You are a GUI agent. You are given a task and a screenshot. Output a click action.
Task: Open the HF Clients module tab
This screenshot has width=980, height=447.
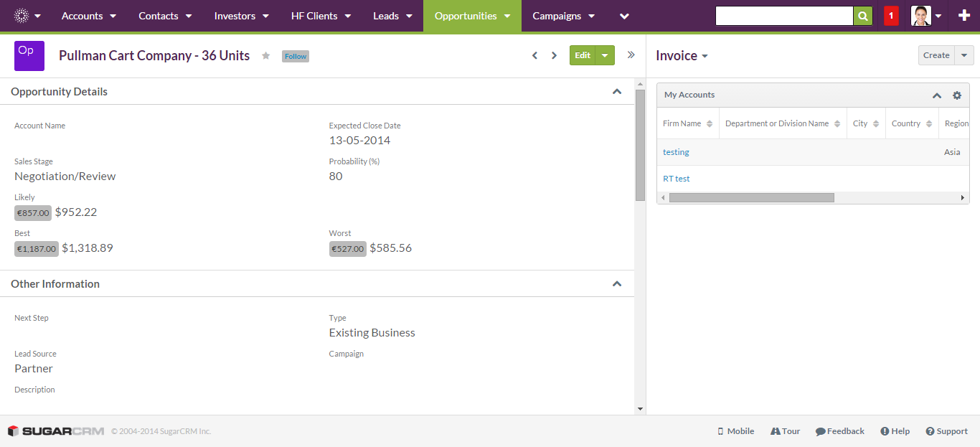click(314, 16)
